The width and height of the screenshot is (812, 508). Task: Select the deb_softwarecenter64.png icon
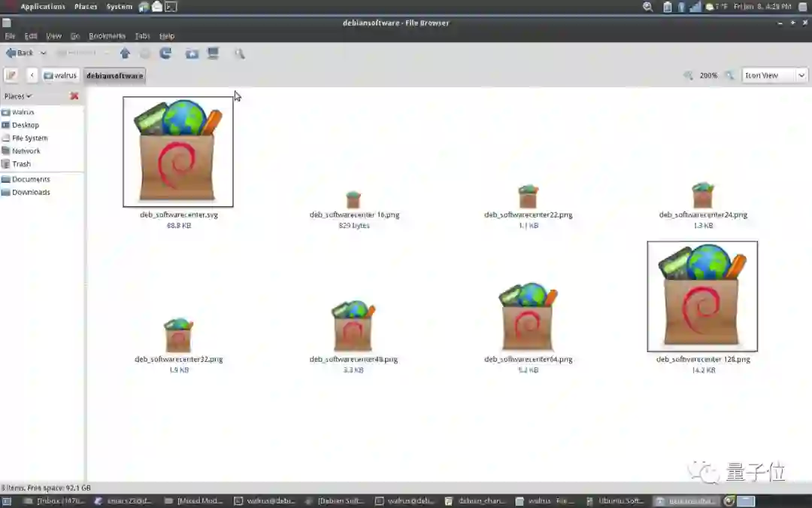click(528, 318)
